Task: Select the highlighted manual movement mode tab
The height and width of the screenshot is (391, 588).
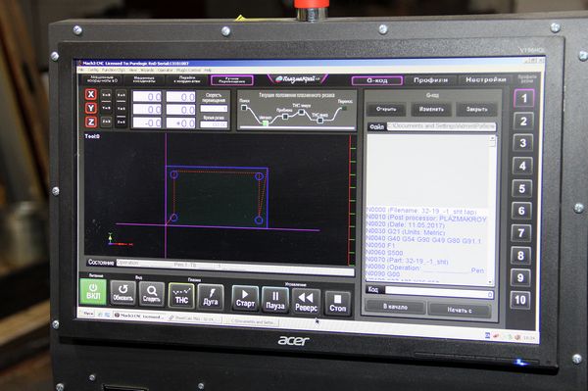Action: [x=231, y=80]
